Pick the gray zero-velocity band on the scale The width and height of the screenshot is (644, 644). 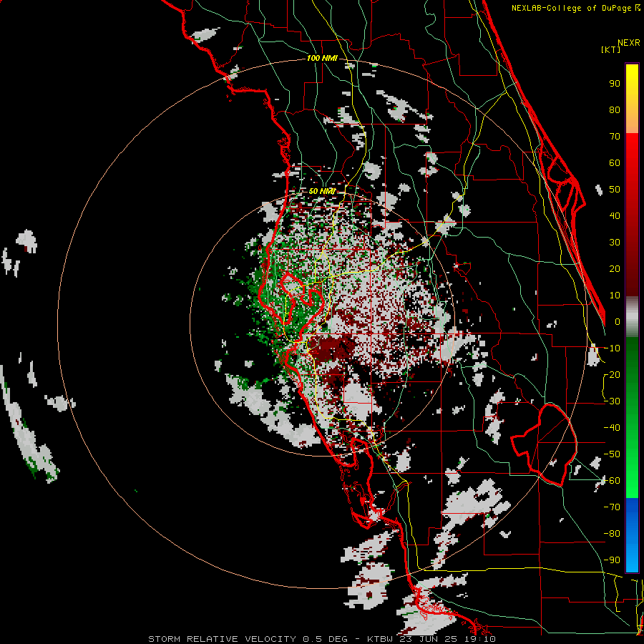tap(632, 316)
